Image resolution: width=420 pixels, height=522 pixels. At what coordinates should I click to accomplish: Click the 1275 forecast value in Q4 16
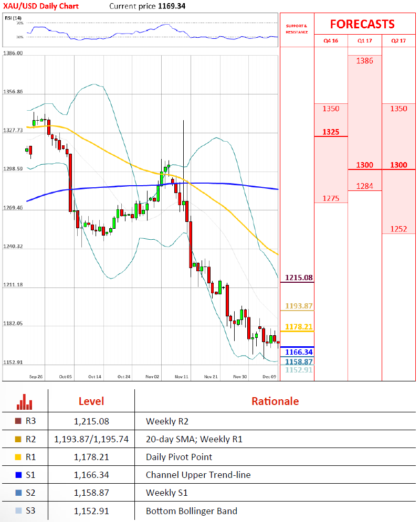tap(331, 198)
